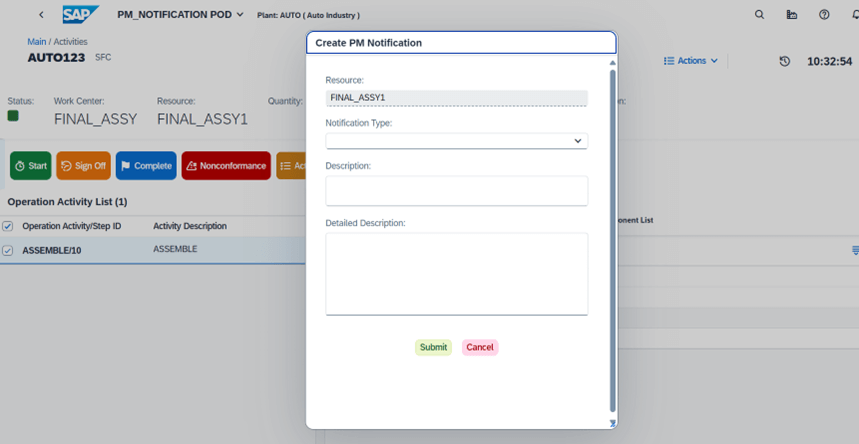Open the search magnifier icon
The image size is (859, 444).
[759, 15]
